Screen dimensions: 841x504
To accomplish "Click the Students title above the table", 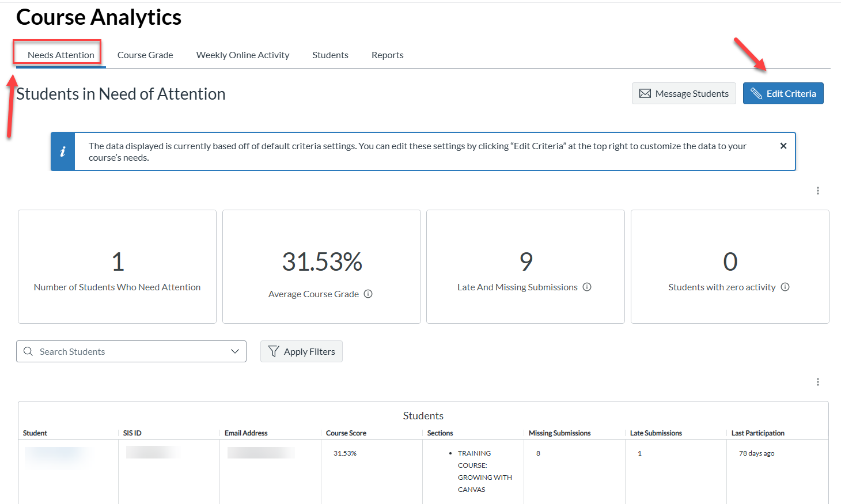I will point(423,416).
